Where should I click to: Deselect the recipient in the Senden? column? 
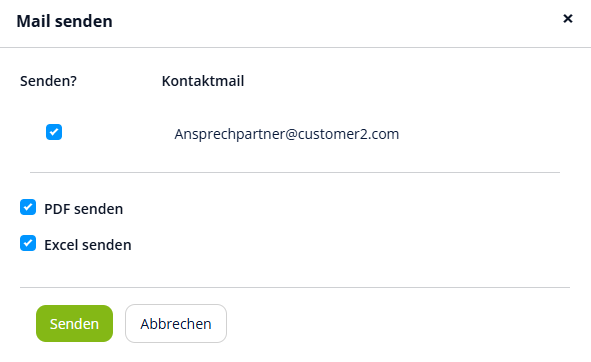coord(54,132)
